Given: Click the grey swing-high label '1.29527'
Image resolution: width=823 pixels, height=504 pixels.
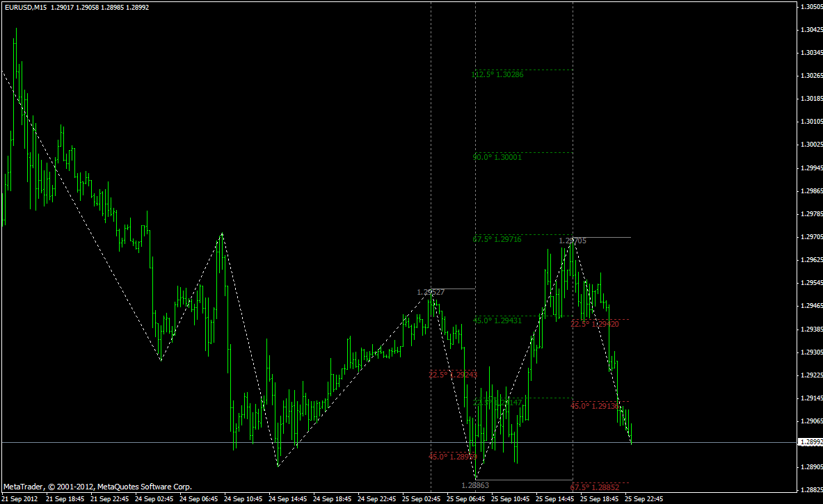Looking at the screenshot, I should coord(431,292).
